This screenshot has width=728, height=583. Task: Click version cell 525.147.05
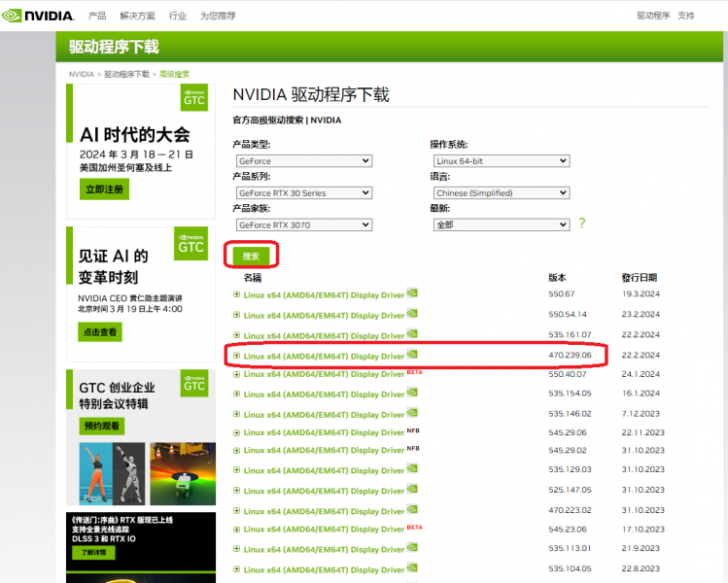(x=570, y=490)
